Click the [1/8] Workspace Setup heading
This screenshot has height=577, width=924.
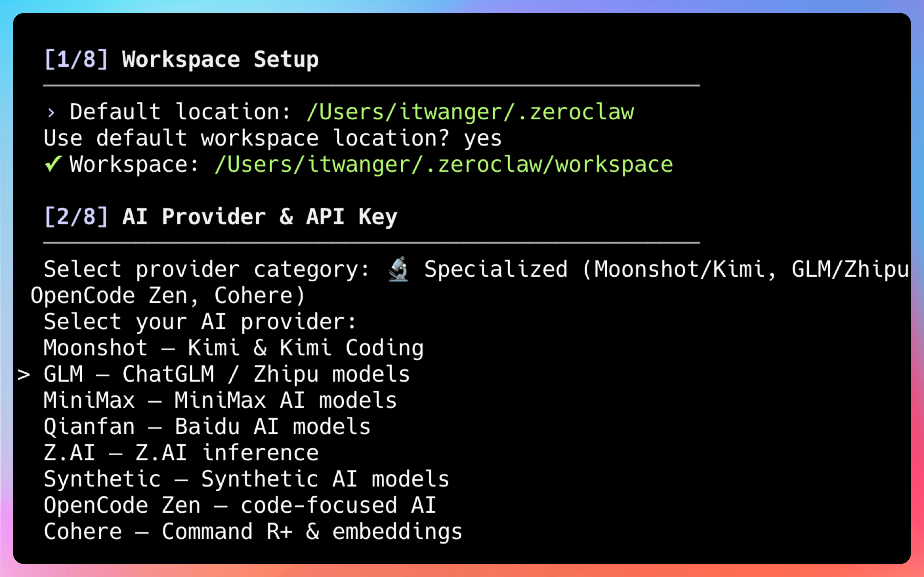pos(181,60)
